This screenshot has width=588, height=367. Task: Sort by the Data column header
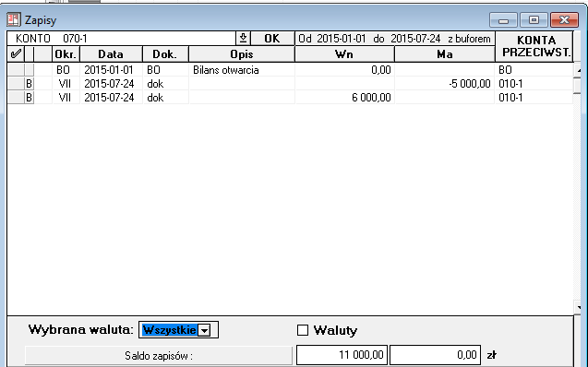(x=111, y=54)
